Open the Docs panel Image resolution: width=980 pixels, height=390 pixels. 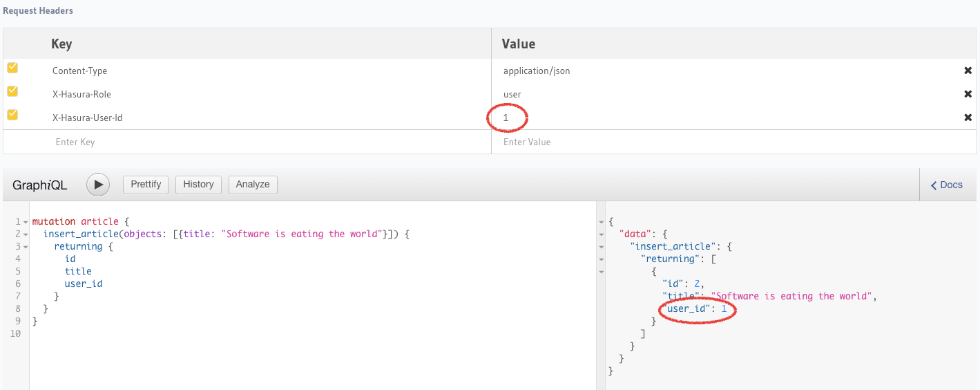click(946, 185)
